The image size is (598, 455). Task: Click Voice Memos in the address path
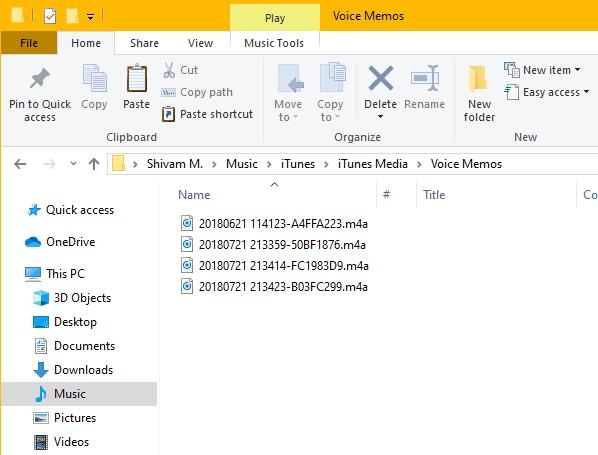coord(466,164)
